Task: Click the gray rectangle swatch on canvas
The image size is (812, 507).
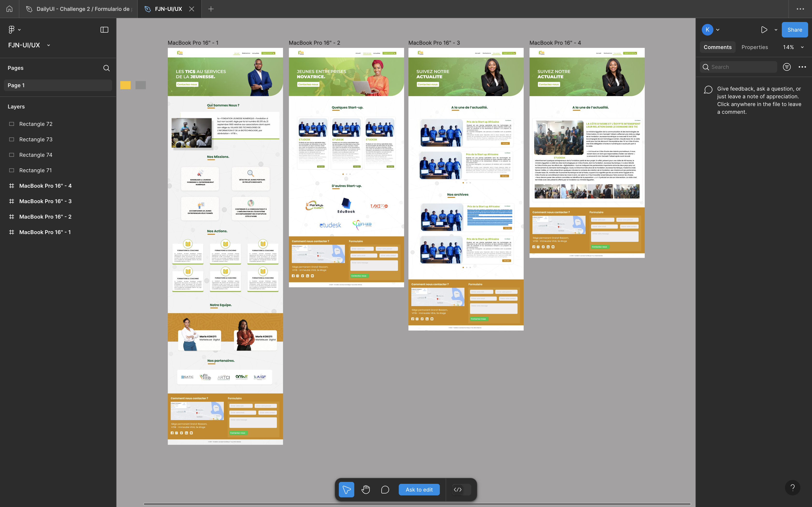Action: (141, 85)
